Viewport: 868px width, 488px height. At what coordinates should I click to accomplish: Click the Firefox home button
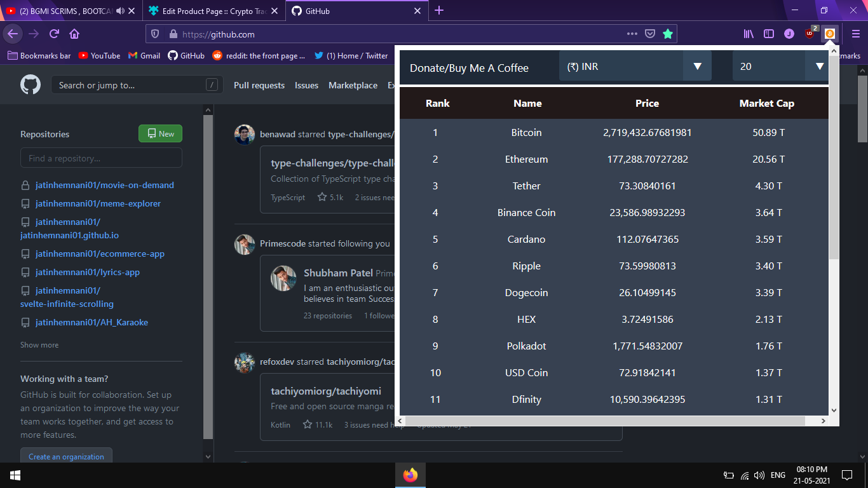coord(74,34)
